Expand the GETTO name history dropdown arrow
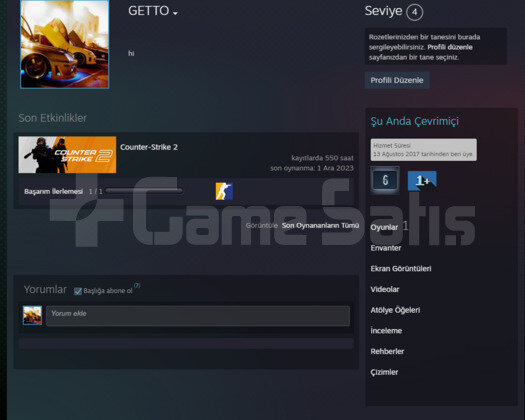This screenshot has height=420, width=525. click(175, 13)
